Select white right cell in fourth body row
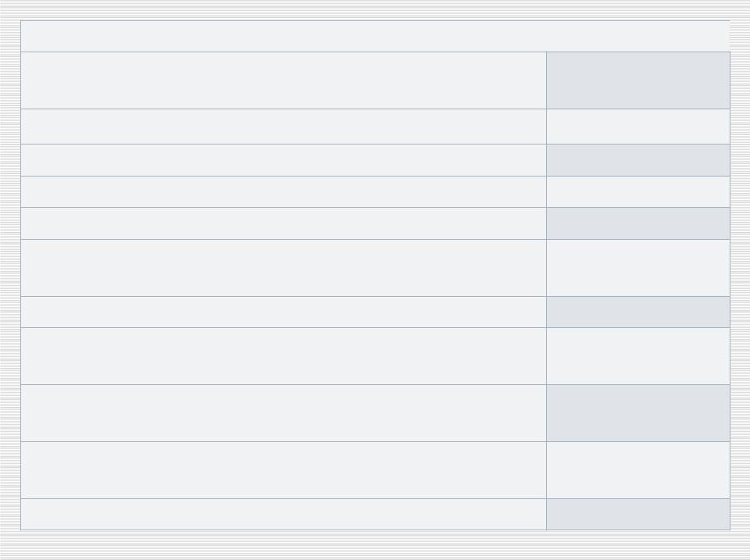The height and width of the screenshot is (560, 750). [x=638, y=192]
